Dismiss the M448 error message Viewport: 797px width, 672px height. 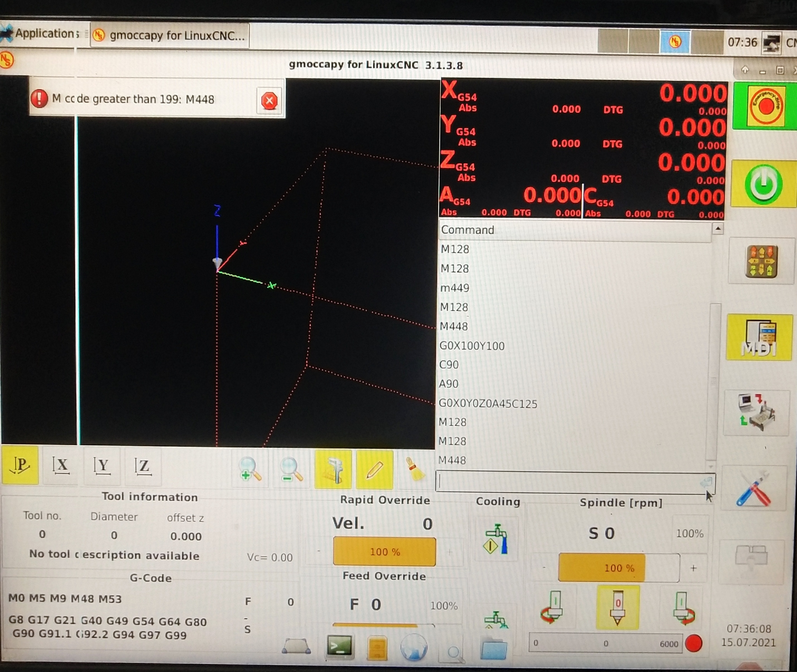click(269, 100)
